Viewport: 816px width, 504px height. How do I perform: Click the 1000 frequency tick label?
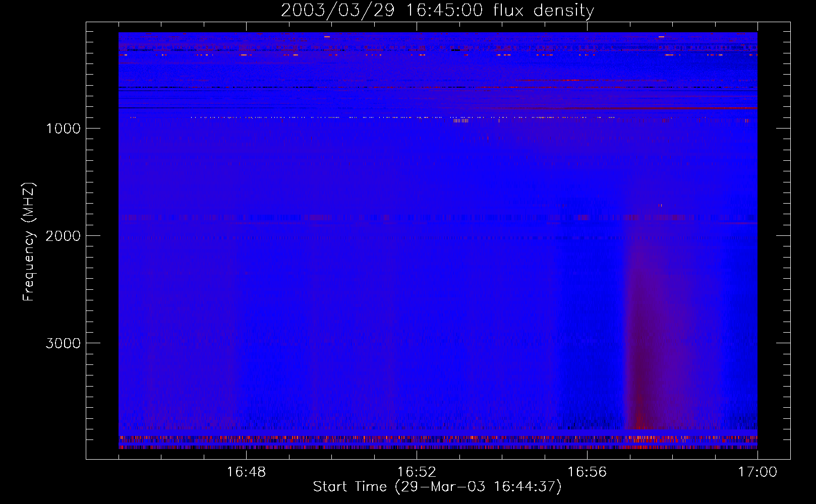(63, 129)
